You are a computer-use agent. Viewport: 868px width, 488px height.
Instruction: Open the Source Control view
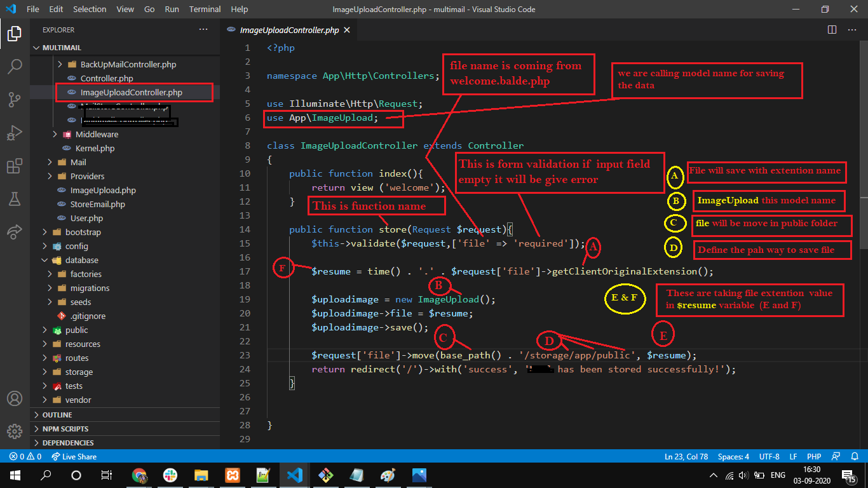[x=14, y=99]
